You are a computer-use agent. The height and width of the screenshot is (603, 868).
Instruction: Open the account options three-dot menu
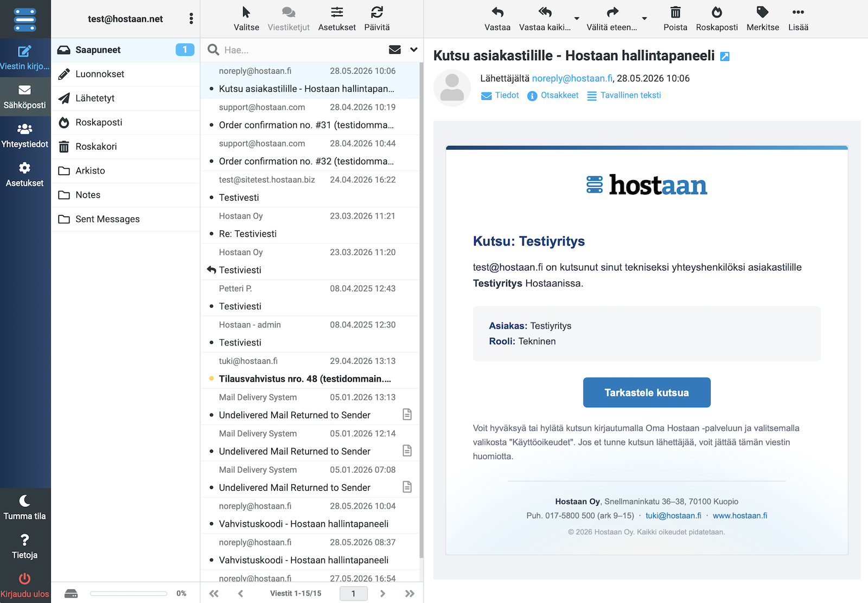191,19
